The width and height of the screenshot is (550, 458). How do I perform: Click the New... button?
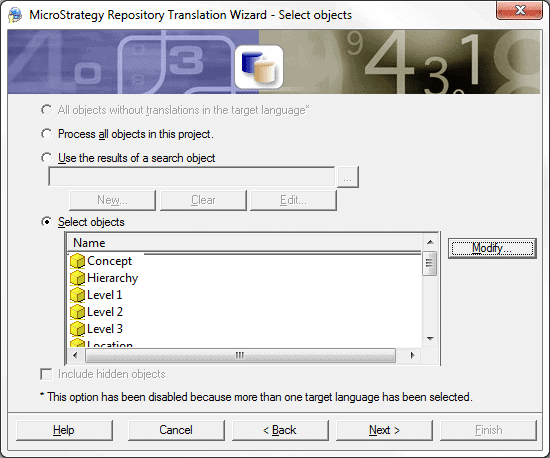(112, 200)
